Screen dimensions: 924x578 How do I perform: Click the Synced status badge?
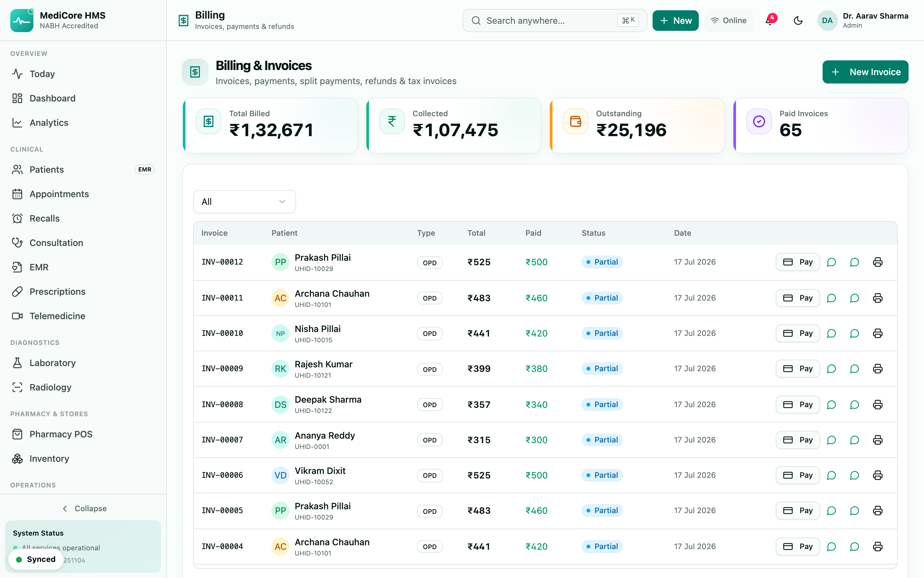(36, 559)
